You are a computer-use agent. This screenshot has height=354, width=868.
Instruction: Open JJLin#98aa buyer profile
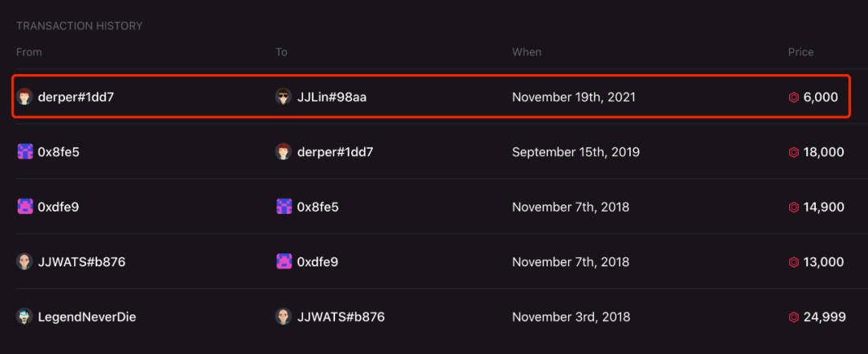[332, 97]
